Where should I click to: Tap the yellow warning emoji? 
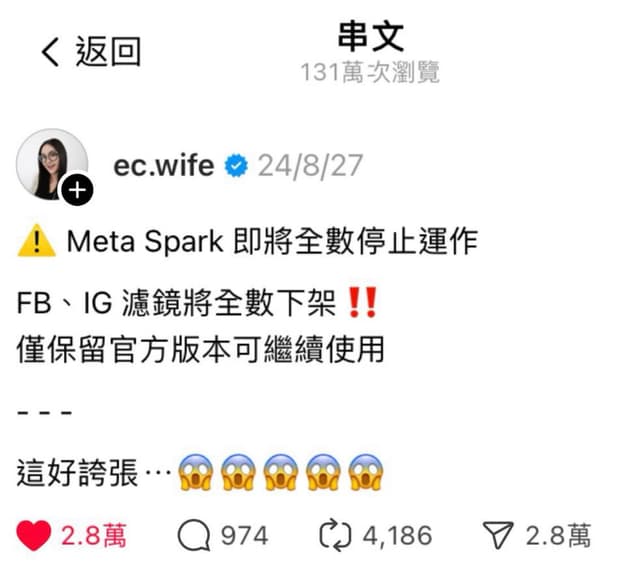pos(36,241)
